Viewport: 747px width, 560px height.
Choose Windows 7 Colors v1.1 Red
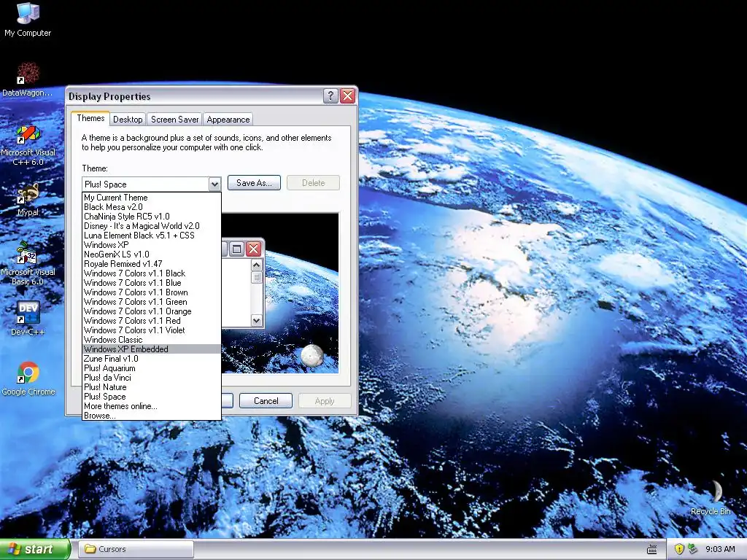(152, 321)
